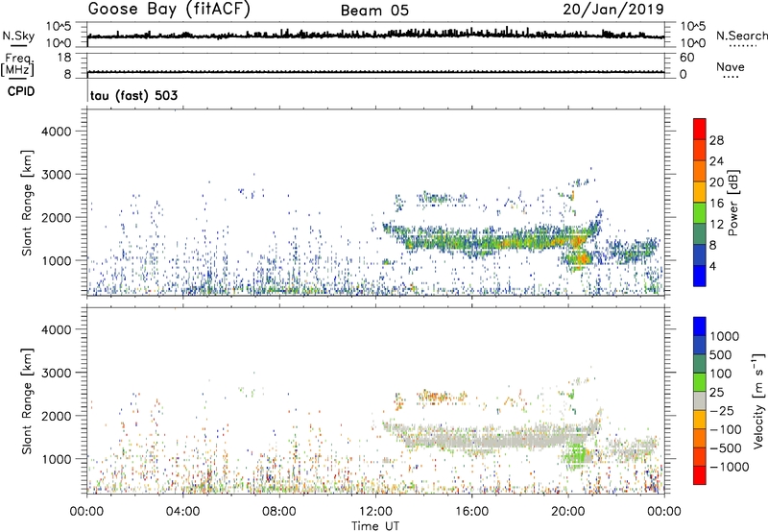Click the 'Goose Bay (fitACF)' title
The height and width of the screenshot is (532, 768).
[169, 10]
